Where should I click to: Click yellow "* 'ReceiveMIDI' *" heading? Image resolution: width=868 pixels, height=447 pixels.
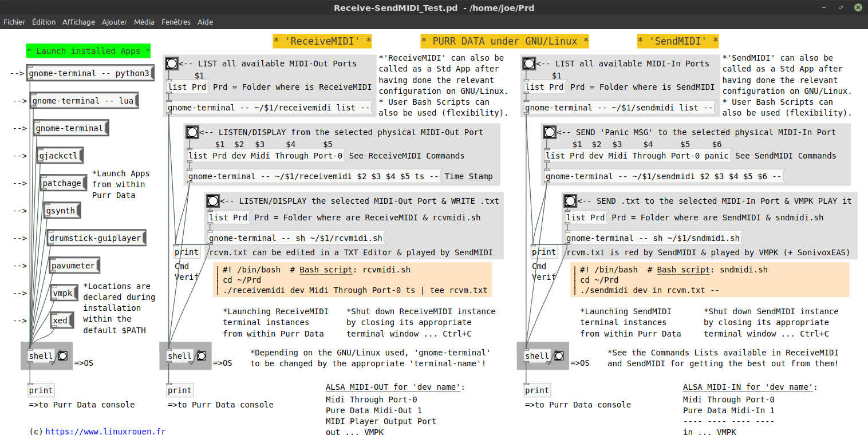coord(322,41)
